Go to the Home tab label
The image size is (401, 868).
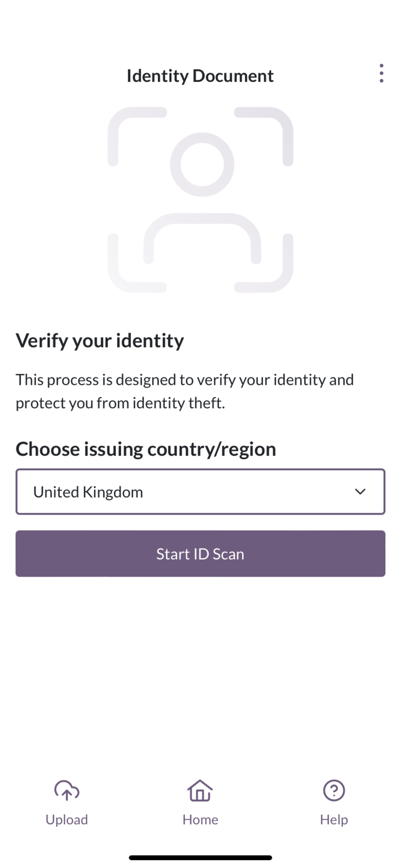200,819
